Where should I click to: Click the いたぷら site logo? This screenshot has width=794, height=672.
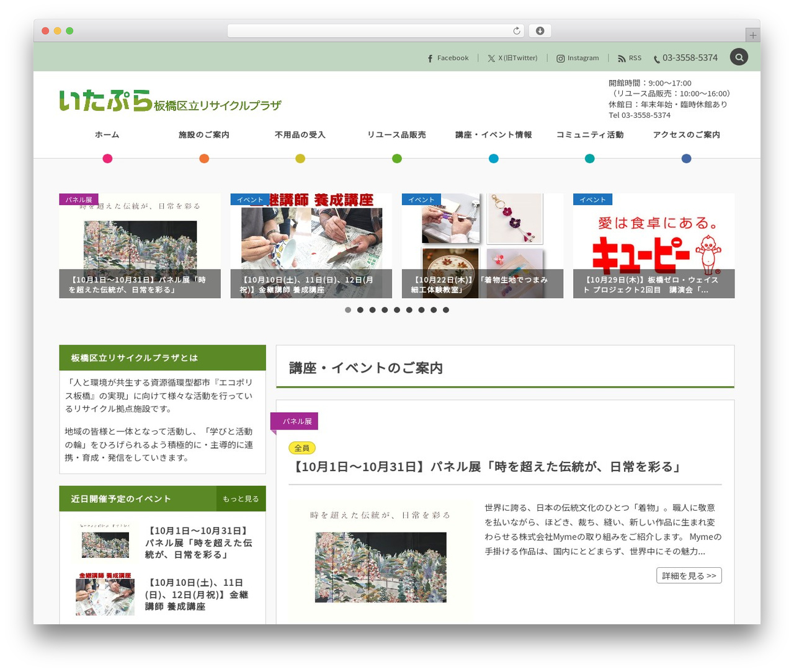pyautogui.click(x=170, y=100)
